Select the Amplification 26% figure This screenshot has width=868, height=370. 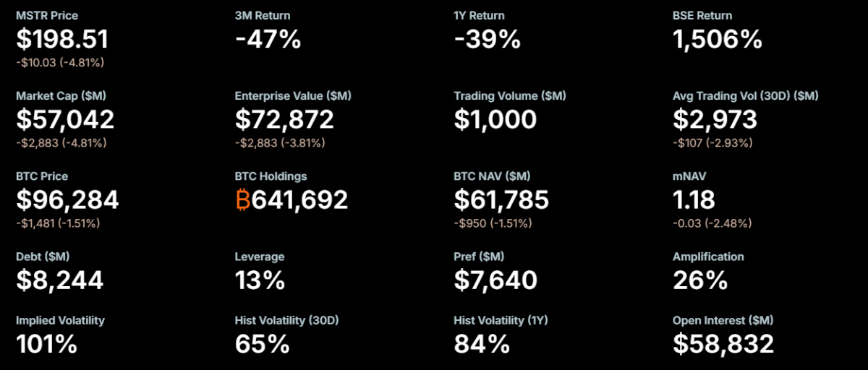tap(699, 280)
